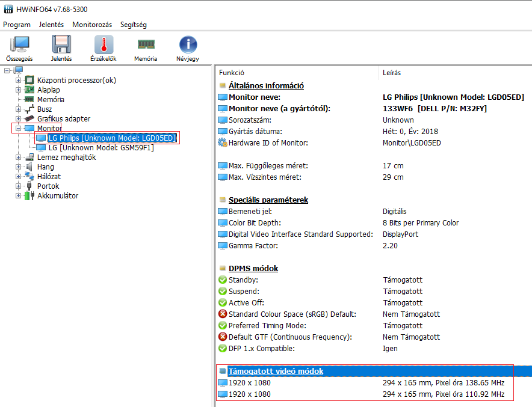Click the Hardware ID of Monitor gear icon

223,142
